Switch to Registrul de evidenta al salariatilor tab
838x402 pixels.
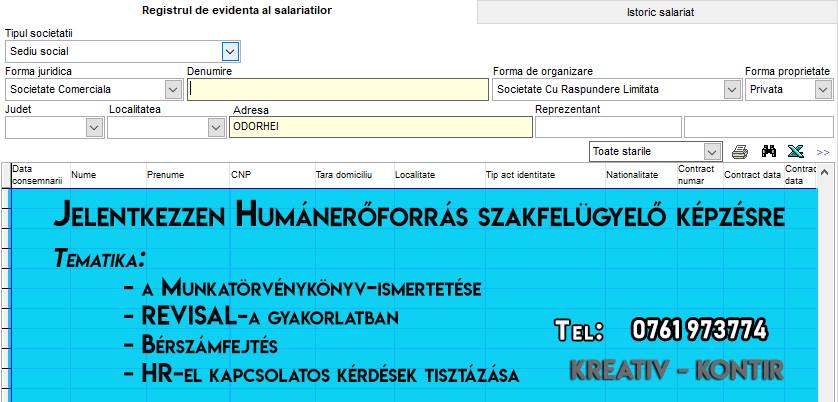(237, 10)
